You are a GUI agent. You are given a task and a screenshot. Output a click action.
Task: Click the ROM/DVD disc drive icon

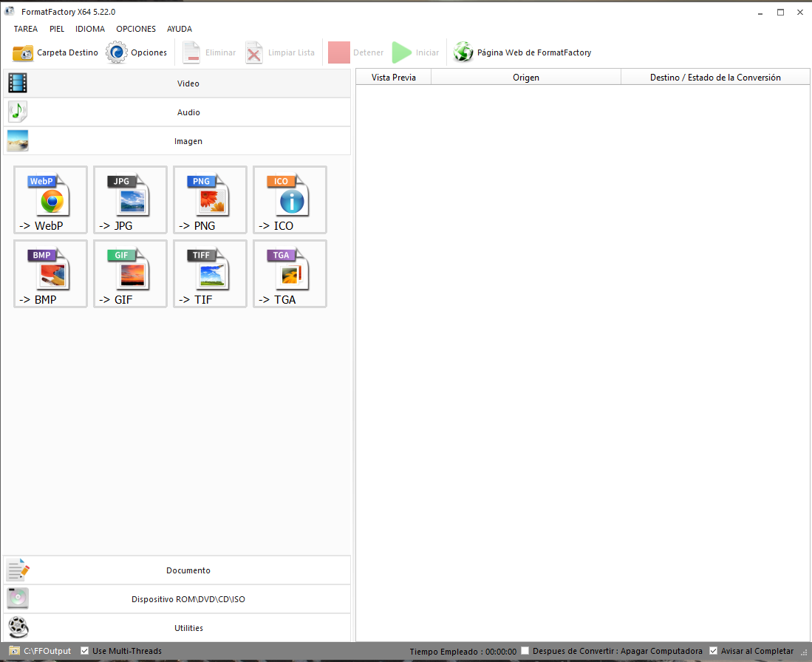[x=18, y=598]
